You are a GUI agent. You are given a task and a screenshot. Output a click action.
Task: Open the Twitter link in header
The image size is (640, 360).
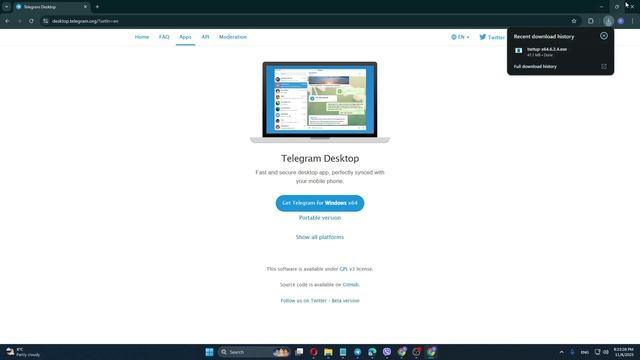coord(492,37)
